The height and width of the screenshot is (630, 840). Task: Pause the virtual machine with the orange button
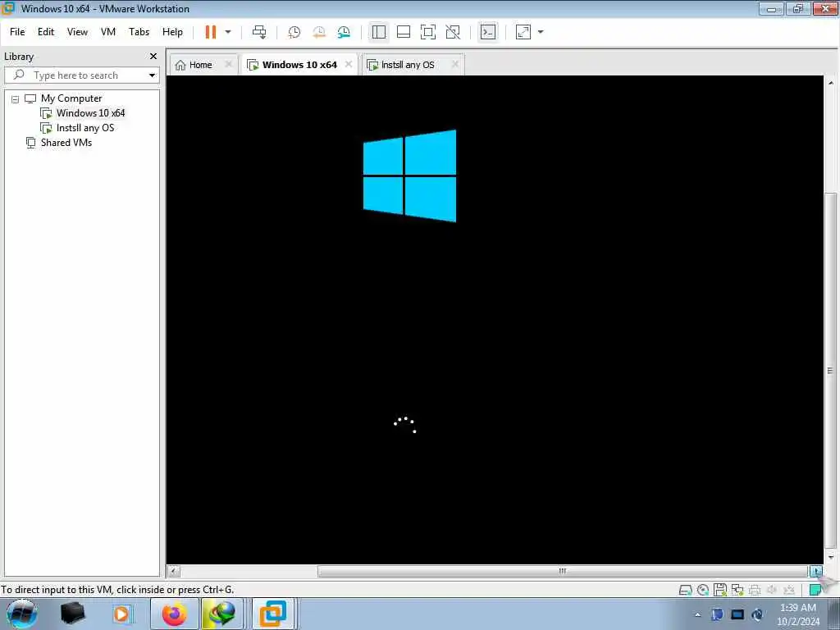211,32
